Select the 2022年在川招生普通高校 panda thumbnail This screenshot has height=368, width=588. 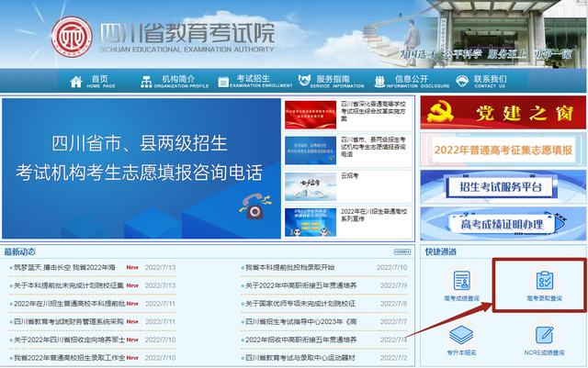[311, 222]
